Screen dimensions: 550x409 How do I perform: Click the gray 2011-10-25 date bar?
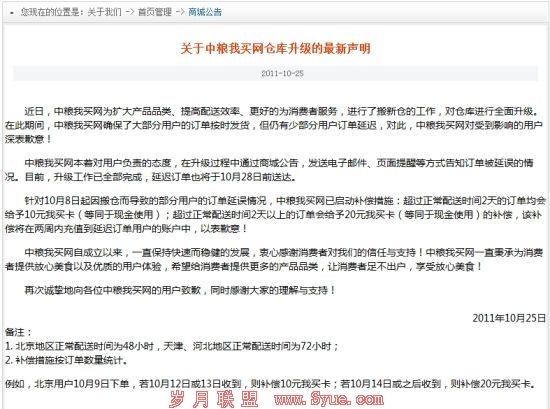[x=275, y=73]
